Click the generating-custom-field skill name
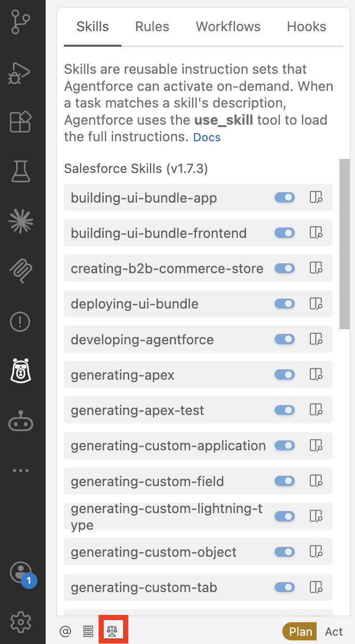 point(147,481)
